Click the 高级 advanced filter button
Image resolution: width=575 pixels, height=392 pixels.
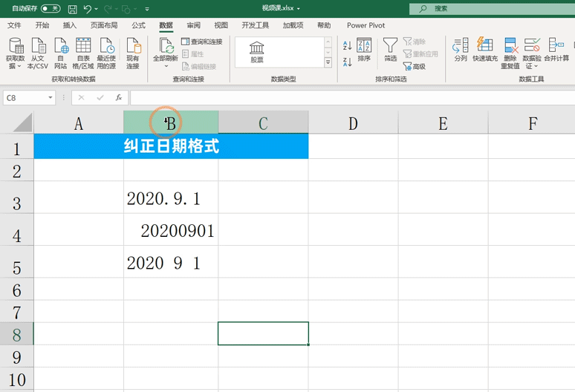[x=415, y=66]
